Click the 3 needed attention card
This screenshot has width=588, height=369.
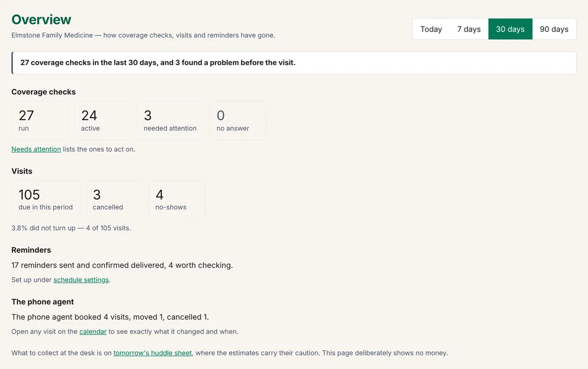pos(170,121)
